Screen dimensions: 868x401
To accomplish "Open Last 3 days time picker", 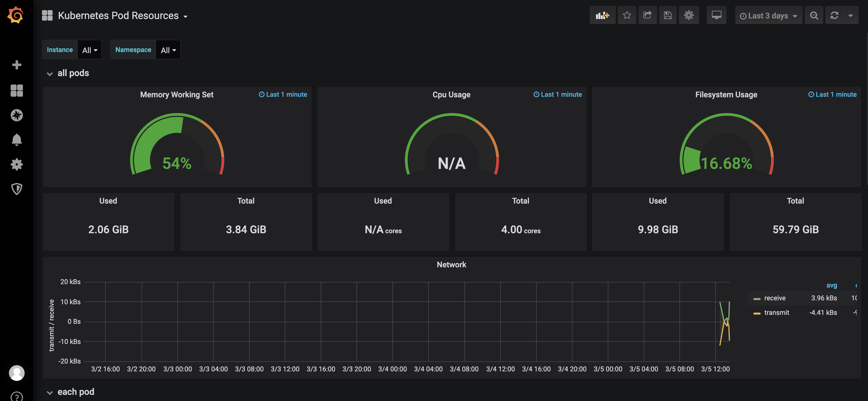I will 768,16.
